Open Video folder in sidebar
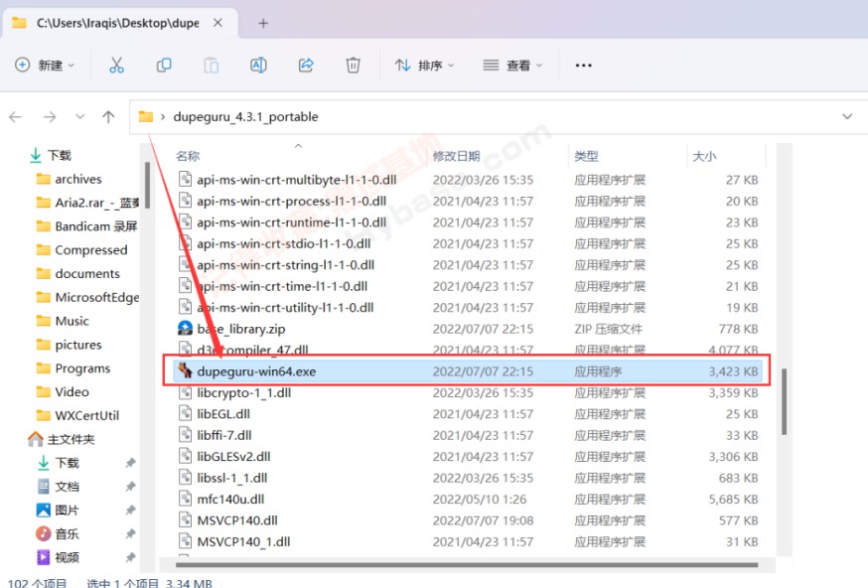The width and height of the screenshot is (868, 588). [62, 391]
